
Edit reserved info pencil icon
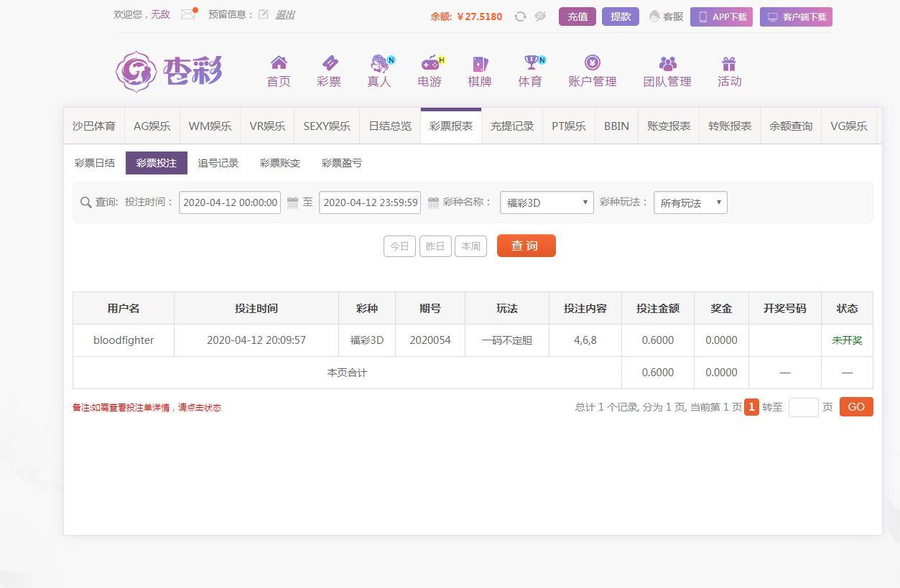click(x=264, y=14)
